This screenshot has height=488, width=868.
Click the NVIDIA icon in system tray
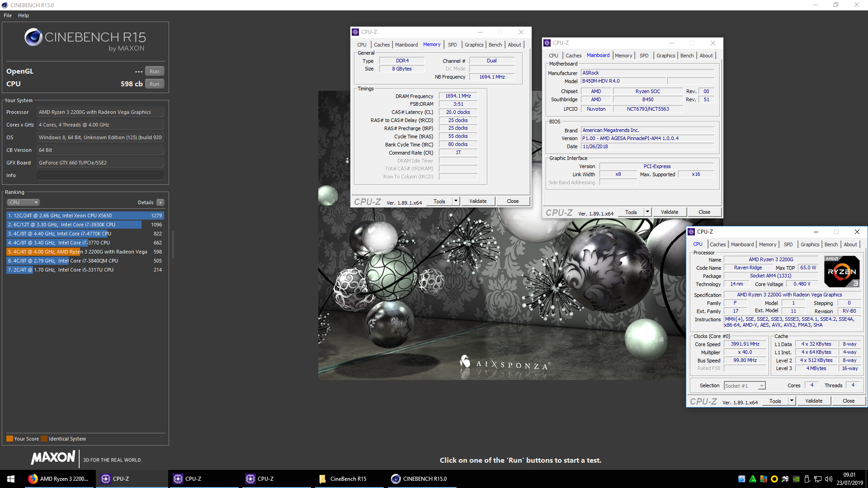pos(796,479)
